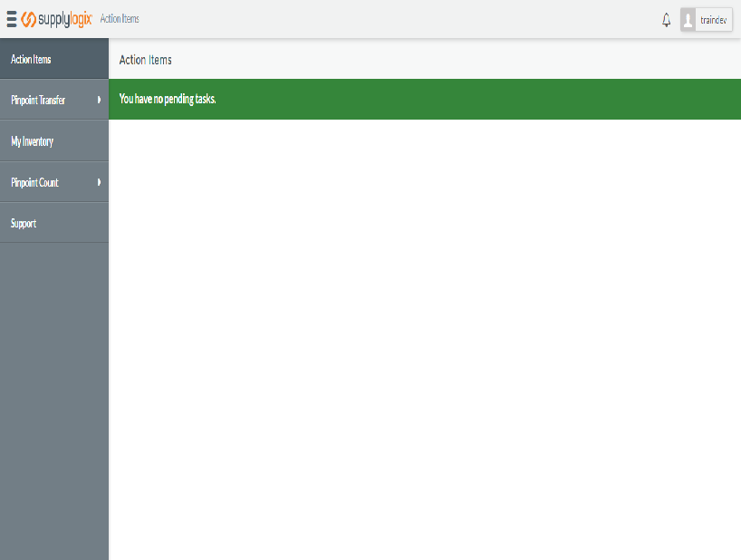Image resolution: width=741 pixels, height=560 pixels.
Task: Expand the Pinpoint Count submenu arrow
Action: pyautogui.click(x=99, y=182)
